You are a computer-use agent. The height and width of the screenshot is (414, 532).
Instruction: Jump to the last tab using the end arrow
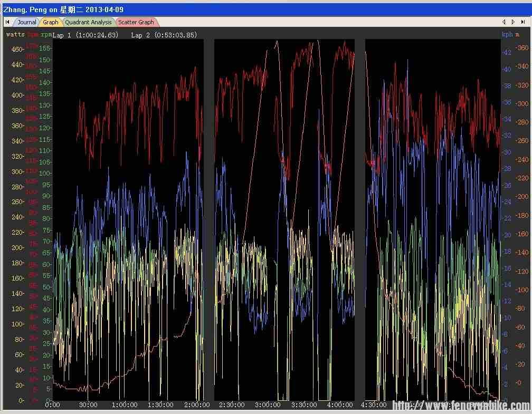tap(521, 22)
